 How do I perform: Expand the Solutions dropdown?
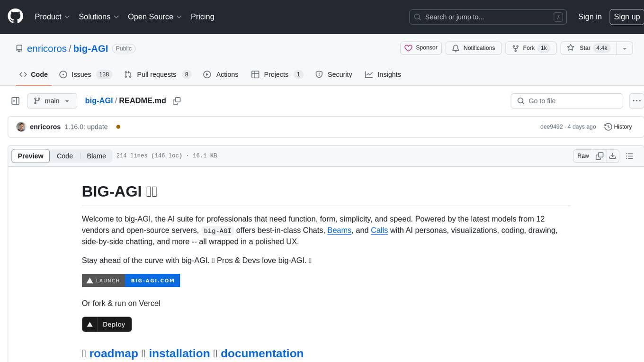pyautogui.click(x=99, y=17)
